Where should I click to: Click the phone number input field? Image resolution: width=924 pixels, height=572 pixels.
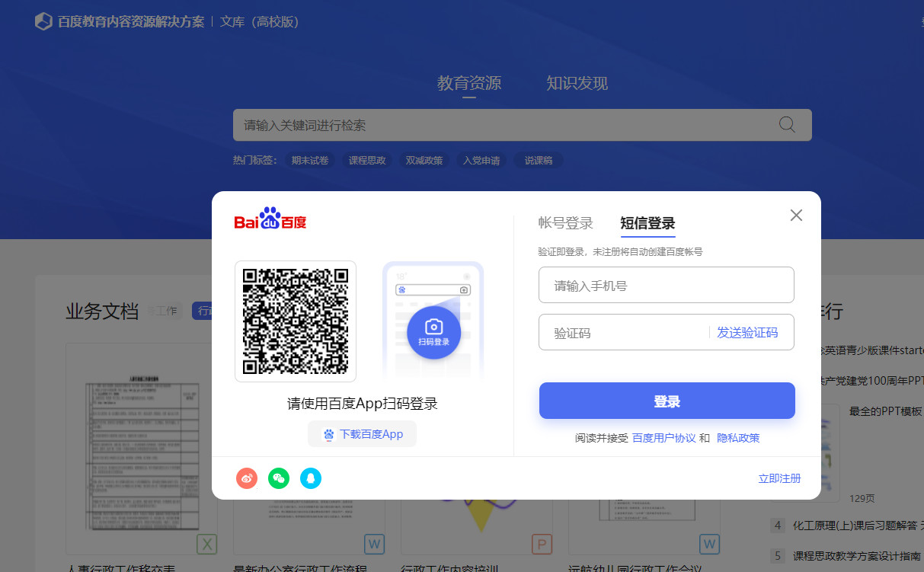(x=666, y=286)
